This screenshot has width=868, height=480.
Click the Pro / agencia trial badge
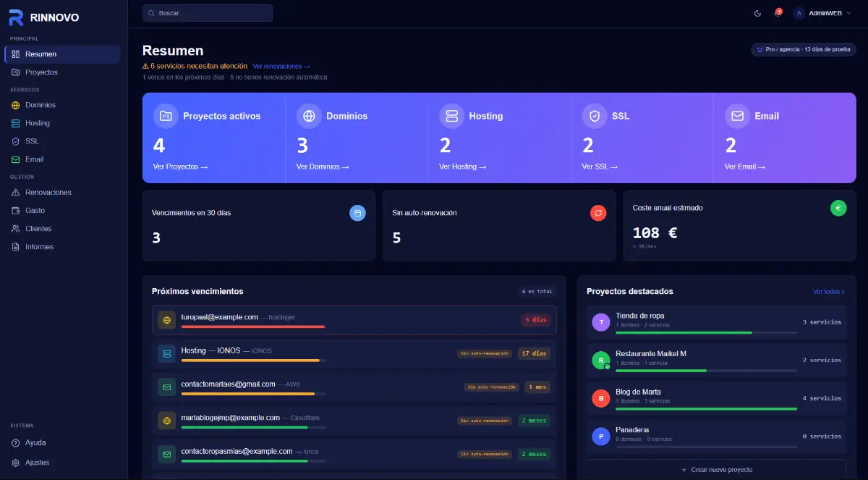[804, 49]
